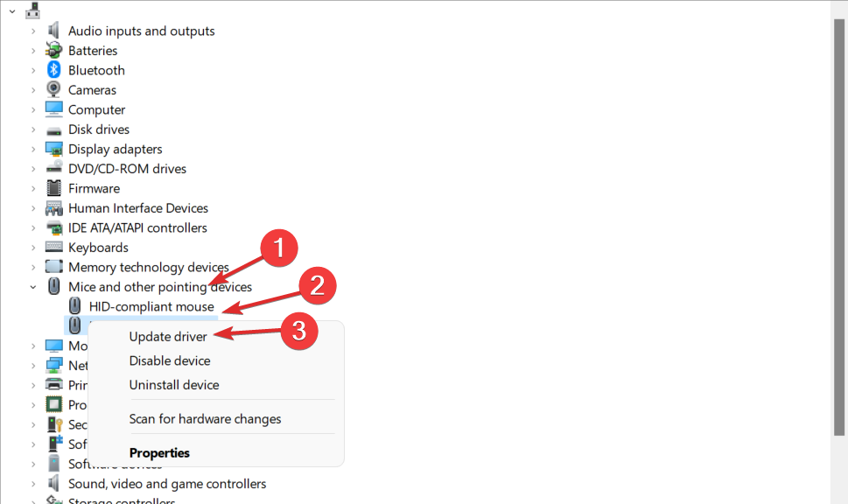848x504 pixels.
Task: Click the Firmware chip icon
Action: (53, 188)
